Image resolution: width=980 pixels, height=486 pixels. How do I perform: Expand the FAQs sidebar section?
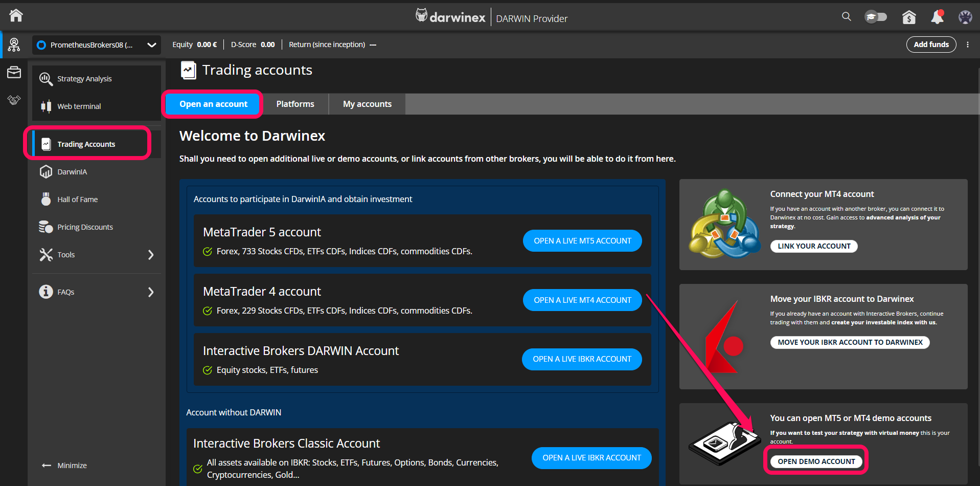click(65, 292)
